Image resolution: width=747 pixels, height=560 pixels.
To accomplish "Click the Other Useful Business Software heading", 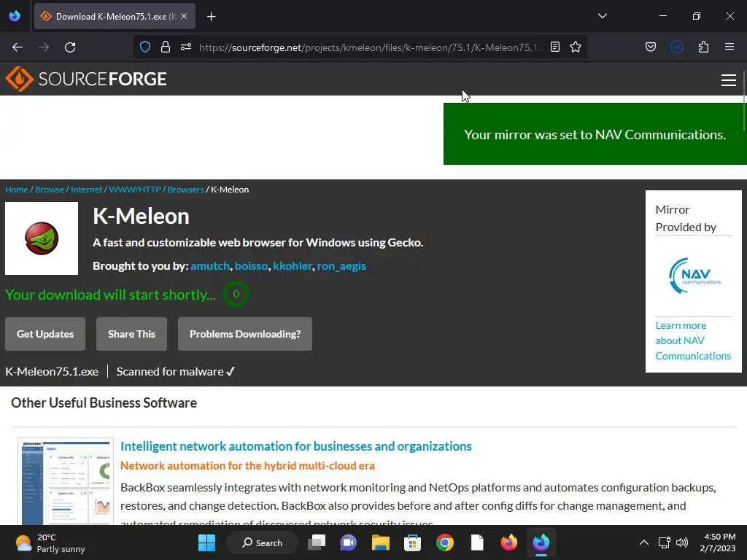I will point(104,402).
